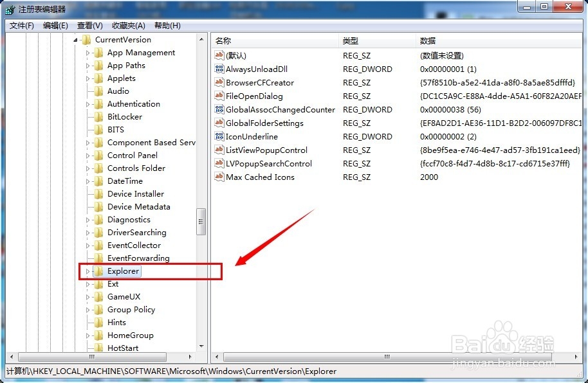
Task: Expand the Control Panel key
Action: point(87,156)
